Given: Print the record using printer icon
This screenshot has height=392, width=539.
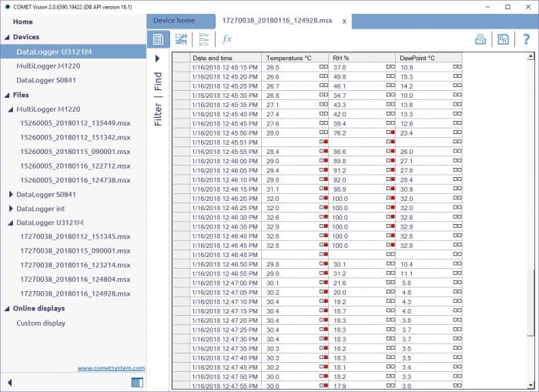Looking at the screenshot, I should (x=480, y=39).
